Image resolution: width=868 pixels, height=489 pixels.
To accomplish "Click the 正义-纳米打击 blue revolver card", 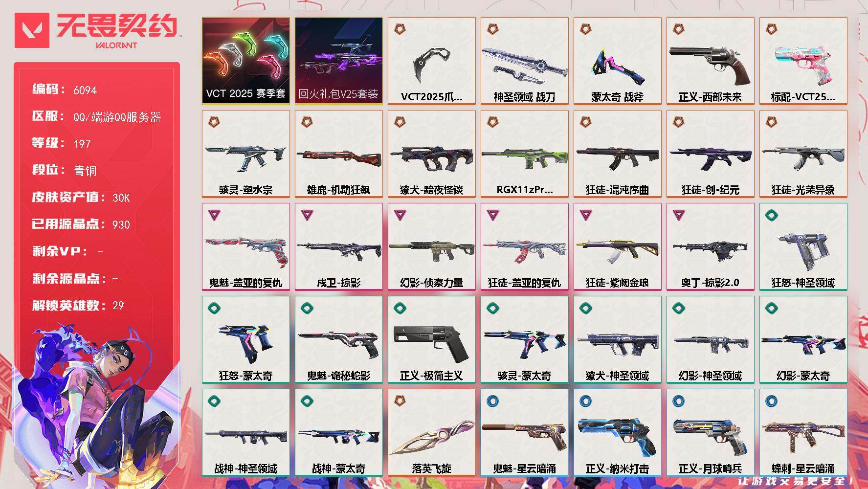I will point(617,433).
